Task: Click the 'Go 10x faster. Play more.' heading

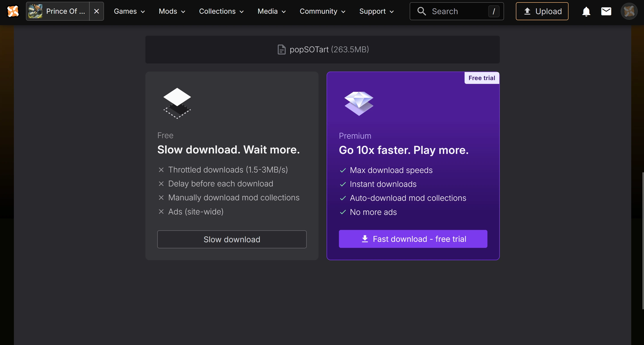Action: 403,150
